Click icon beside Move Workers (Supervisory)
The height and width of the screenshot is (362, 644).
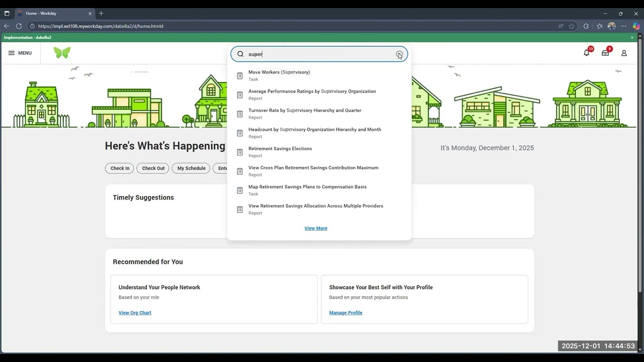239,75
